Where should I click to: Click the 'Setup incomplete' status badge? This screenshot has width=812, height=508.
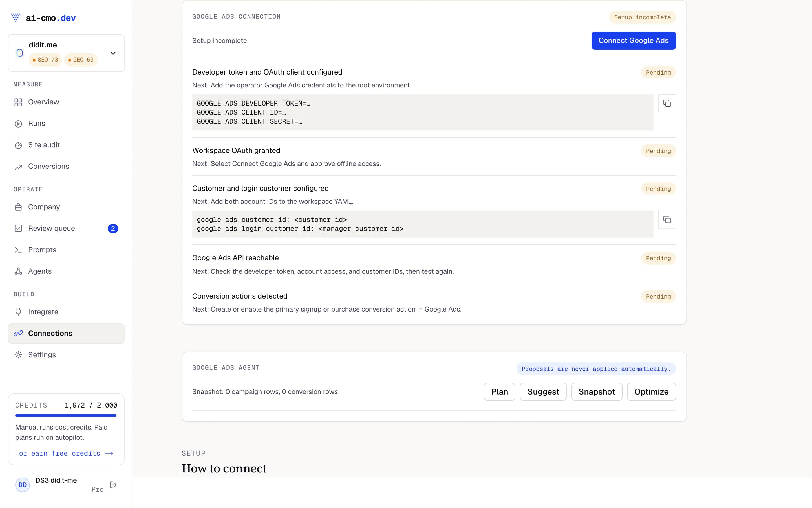pos(642,17)
